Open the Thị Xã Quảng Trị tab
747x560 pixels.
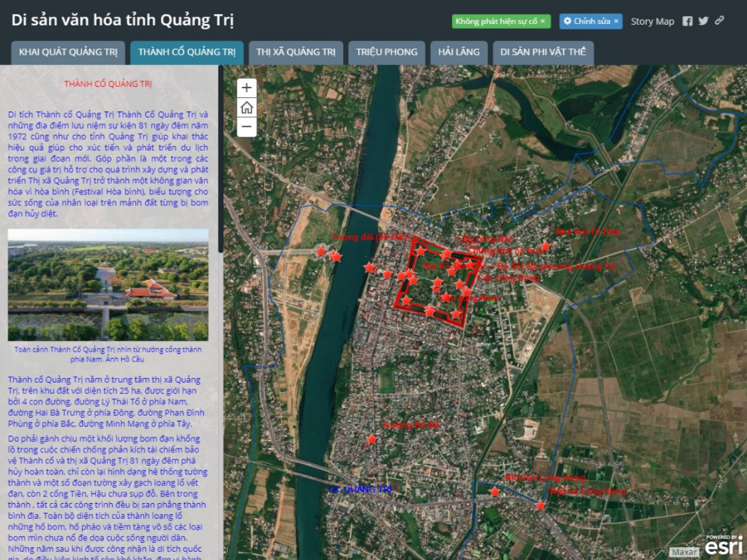click(x=296, y=53)
